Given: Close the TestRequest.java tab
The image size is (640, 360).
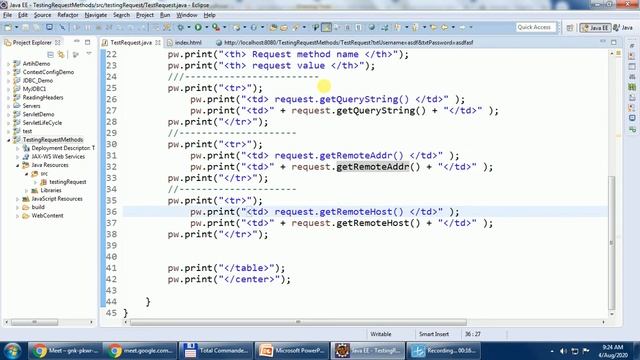Looking at the screenshot, I should click(158, 42).
